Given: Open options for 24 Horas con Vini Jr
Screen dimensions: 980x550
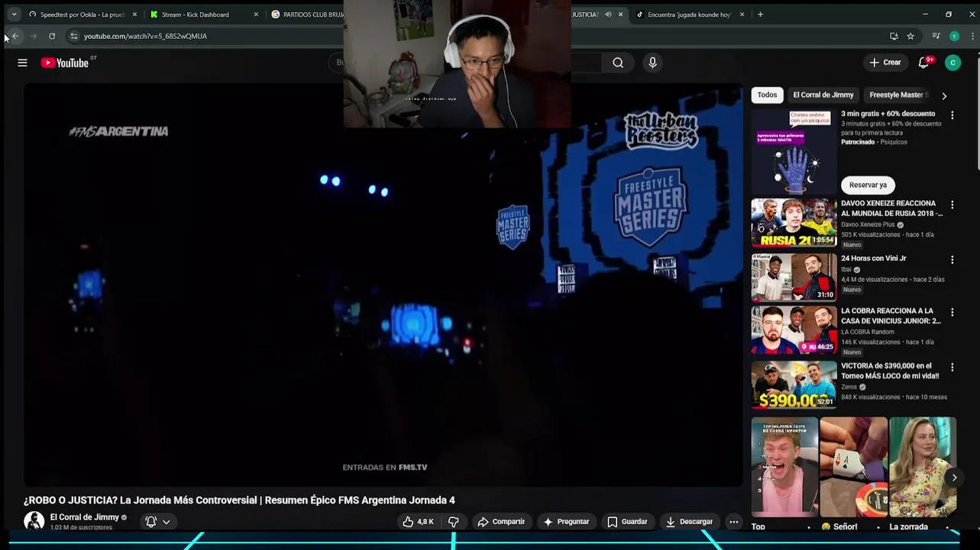Looking at the screenshot, I should 952,260.
